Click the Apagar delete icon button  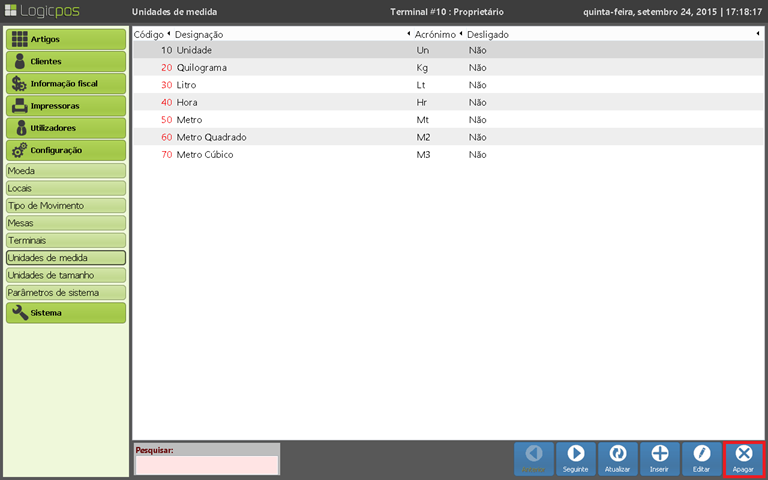click(x=743, y=458)
